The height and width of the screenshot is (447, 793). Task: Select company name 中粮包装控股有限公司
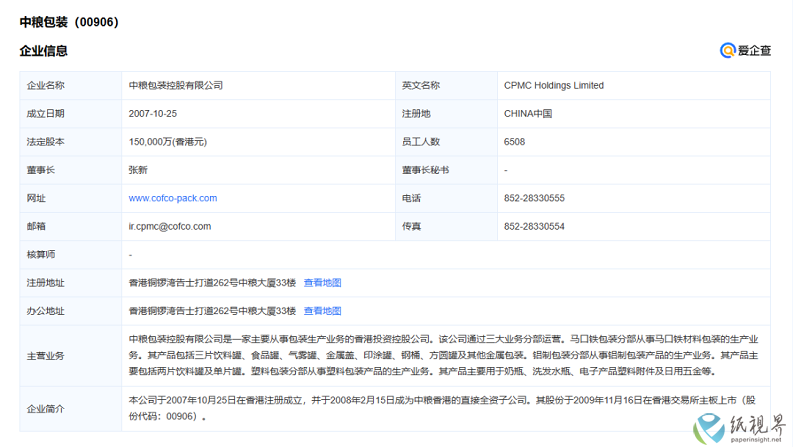[x=175, y=85]
